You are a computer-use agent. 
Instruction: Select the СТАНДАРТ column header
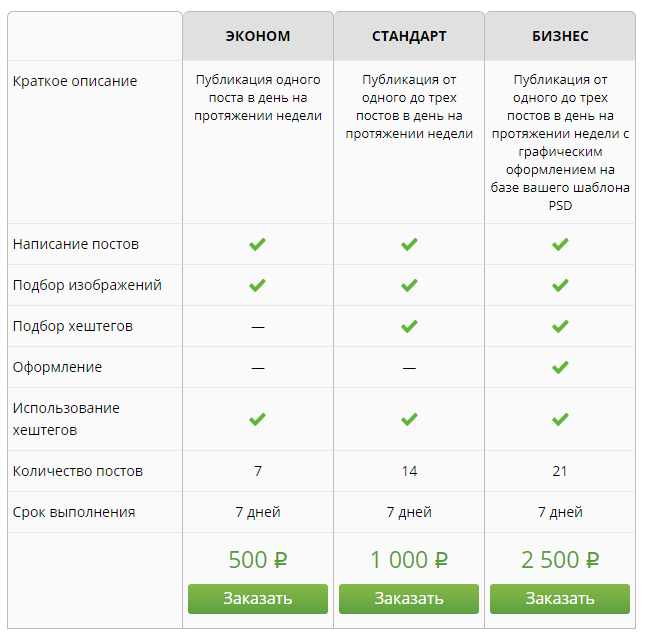coord(409,36)
